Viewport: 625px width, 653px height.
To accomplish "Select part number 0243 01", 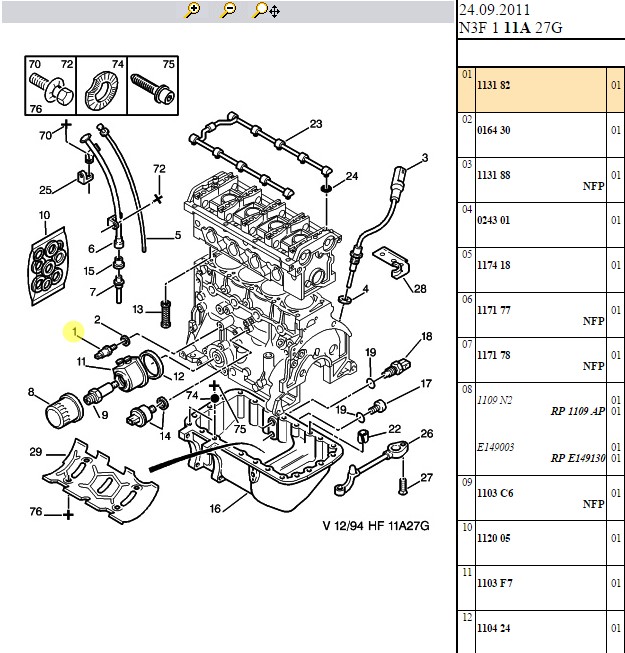I will click(x=493, y=220).
